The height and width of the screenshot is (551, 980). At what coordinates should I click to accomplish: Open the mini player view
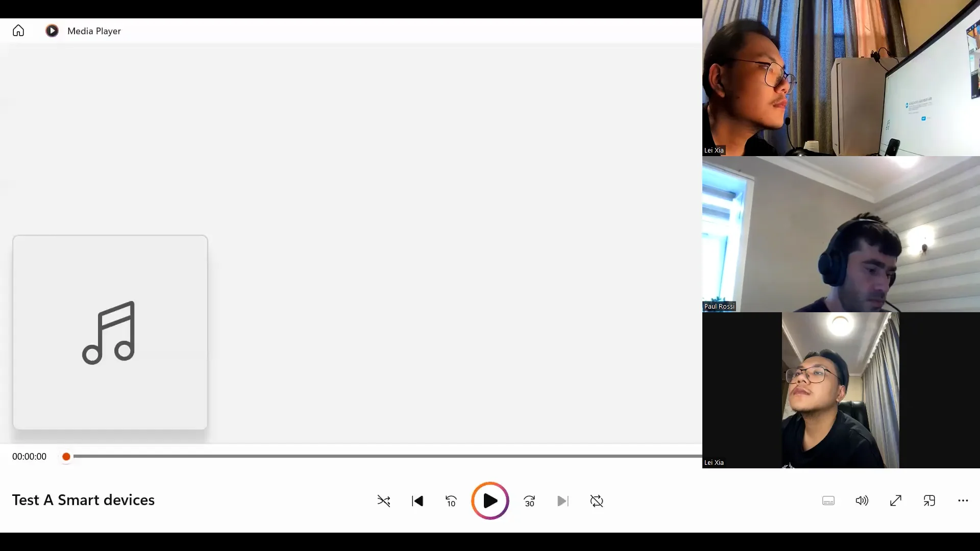point(929,500)
